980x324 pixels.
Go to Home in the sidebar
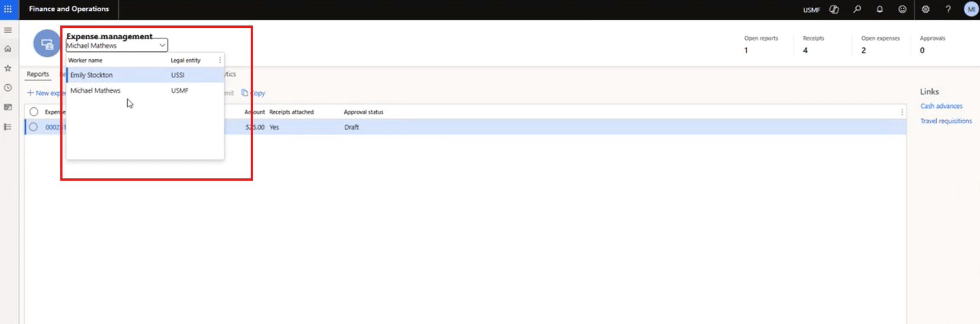pyautogui.click(x=8, y=49)
